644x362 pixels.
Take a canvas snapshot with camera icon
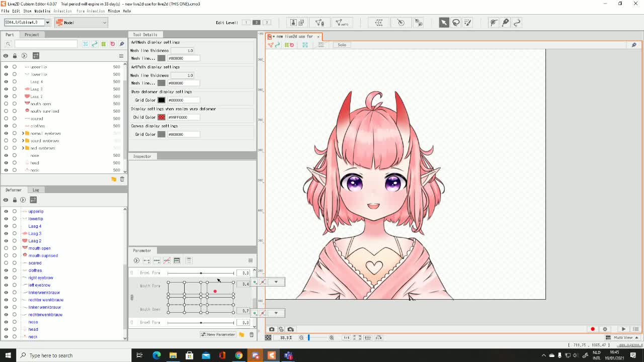click(x=272, y=329)
